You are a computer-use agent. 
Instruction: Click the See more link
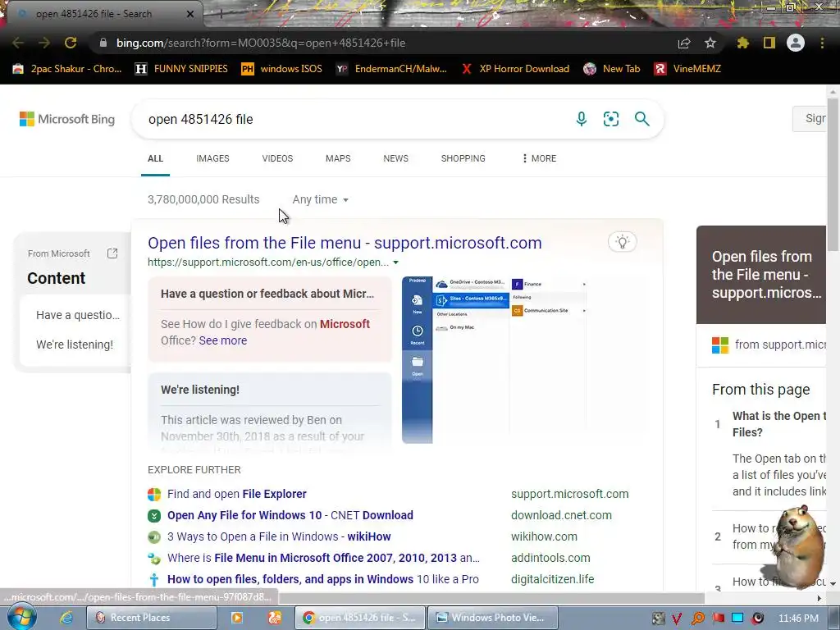pyautogui.click(x=223, y=340)
